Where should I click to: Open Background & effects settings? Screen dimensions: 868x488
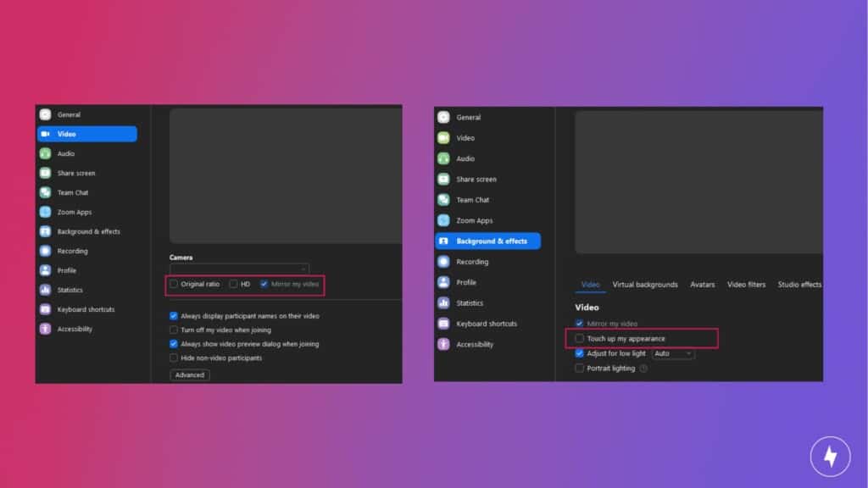(86, 231)
